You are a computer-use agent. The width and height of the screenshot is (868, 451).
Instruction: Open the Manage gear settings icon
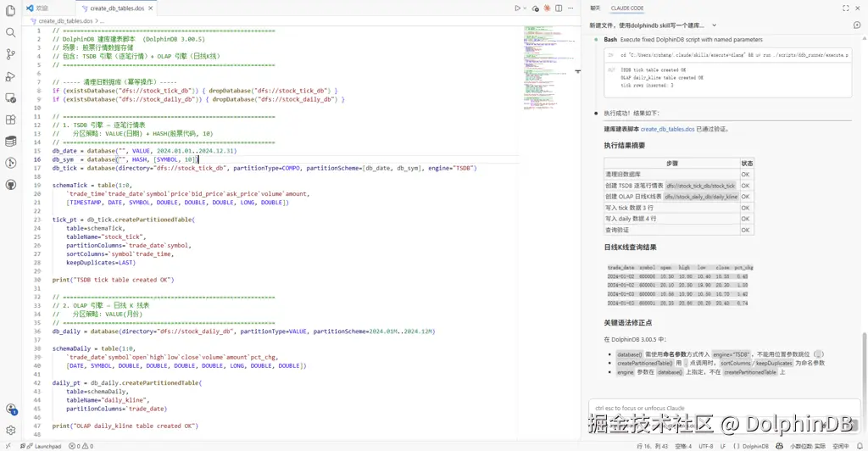(10, 430)
